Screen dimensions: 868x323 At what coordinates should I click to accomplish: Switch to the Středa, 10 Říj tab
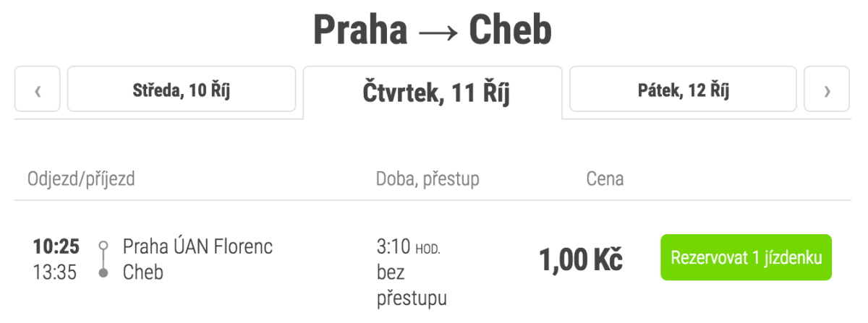coord(182,90)
